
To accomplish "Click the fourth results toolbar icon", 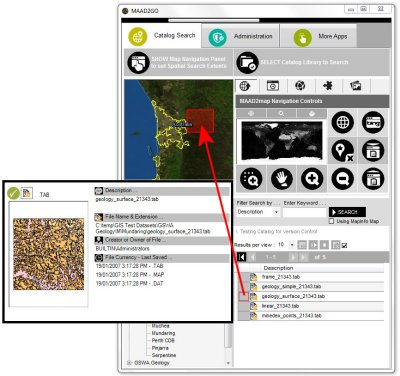I will click(x=336, y=245).
